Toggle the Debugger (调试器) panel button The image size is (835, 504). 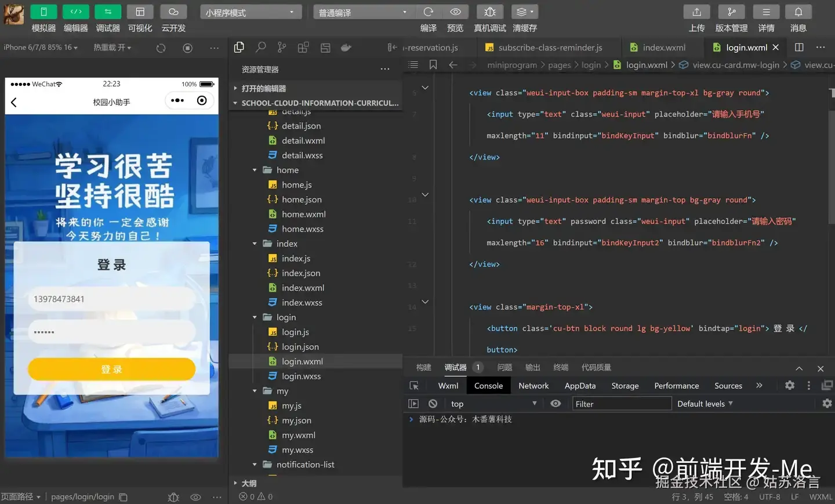click(108, 12)
